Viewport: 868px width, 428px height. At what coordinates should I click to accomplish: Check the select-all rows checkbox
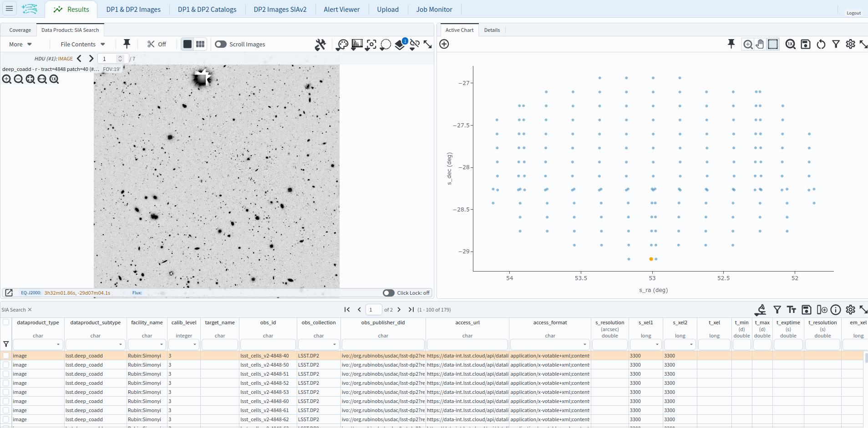6,322
